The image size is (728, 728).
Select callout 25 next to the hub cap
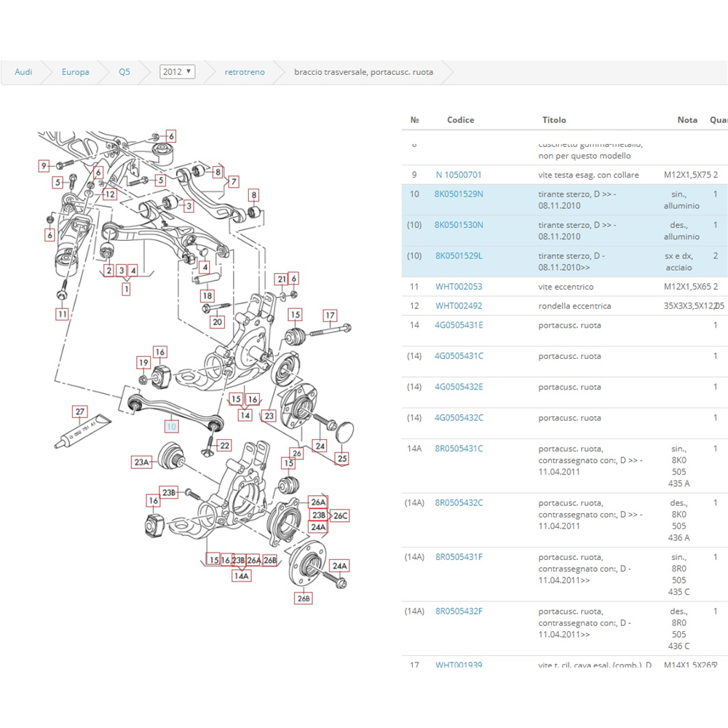tap(342, 458)
